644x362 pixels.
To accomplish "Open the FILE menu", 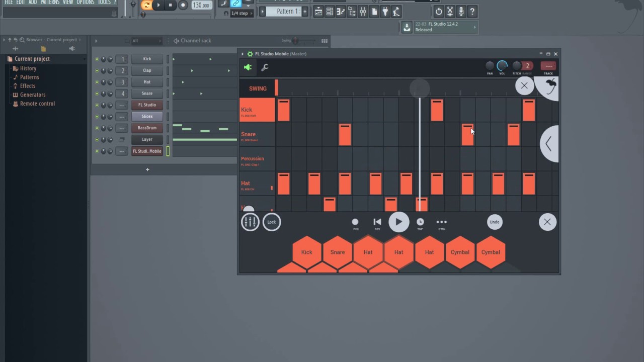I will (x=9, y=3).
